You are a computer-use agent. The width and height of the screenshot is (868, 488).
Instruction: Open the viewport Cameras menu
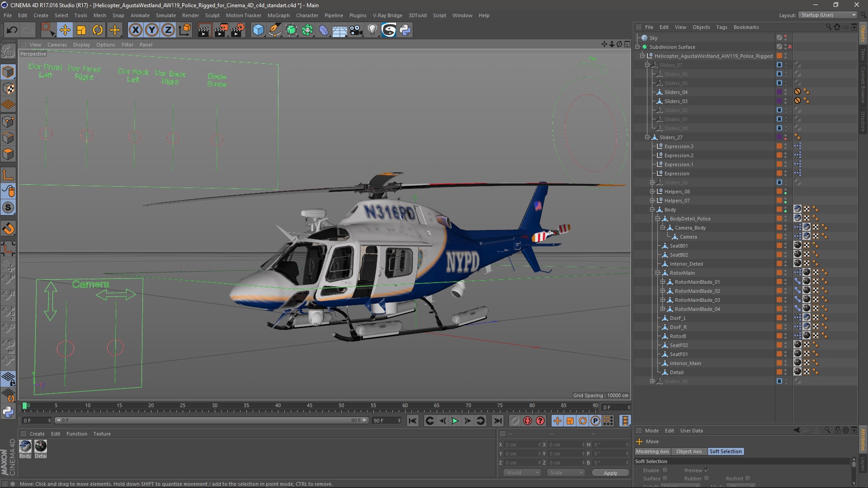pos(57,45)
